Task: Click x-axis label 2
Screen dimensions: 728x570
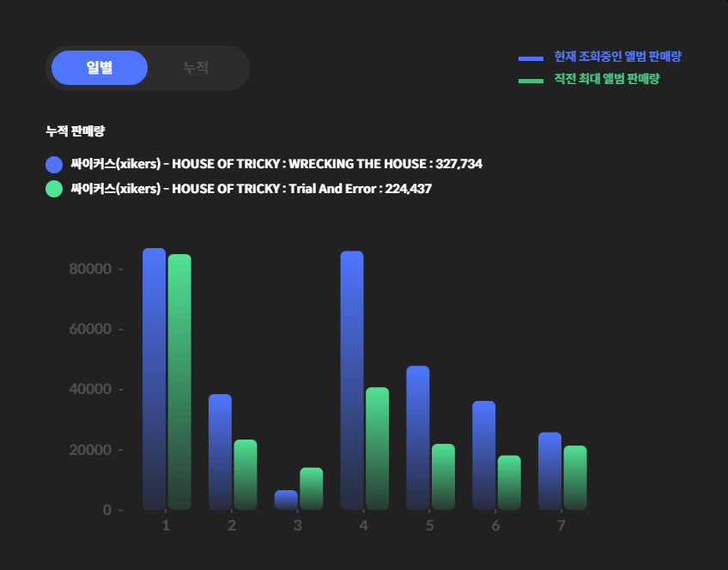Action: 232,525
